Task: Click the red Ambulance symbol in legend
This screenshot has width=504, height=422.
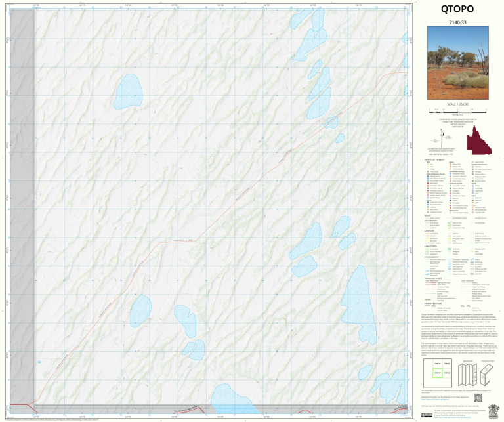Action: point(428,184)
